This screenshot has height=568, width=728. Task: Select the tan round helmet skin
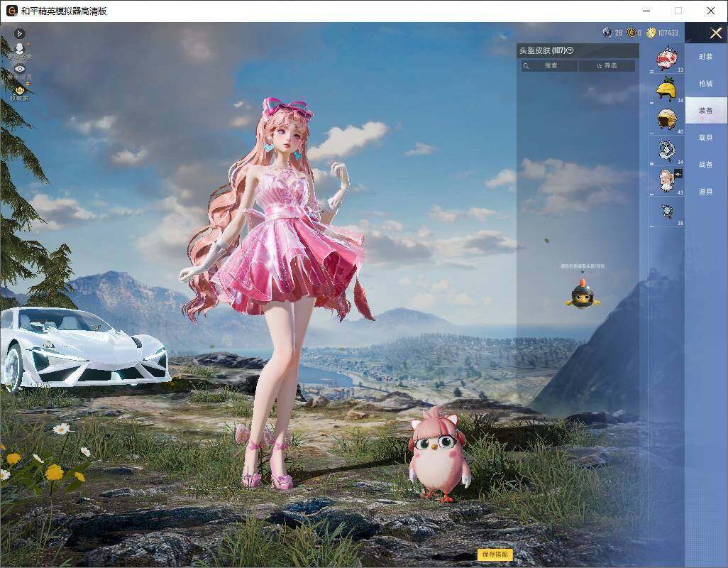coord(667,119)
